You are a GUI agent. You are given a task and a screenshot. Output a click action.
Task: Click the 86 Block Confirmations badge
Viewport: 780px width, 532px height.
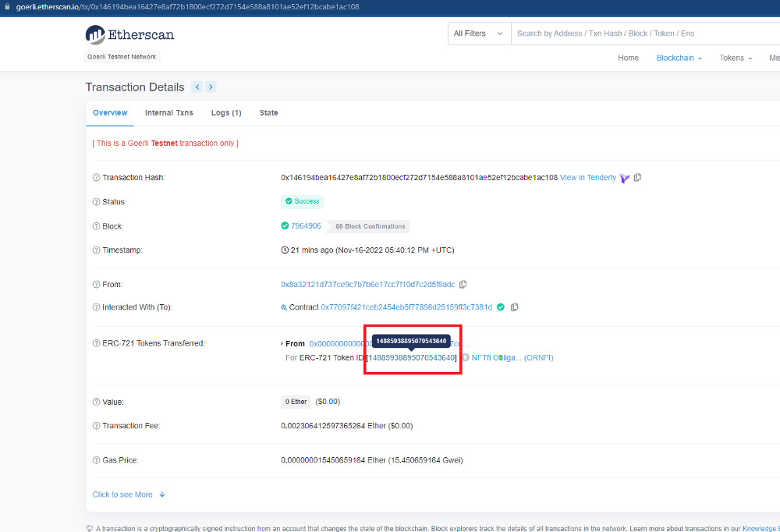click(x=370, y=226)
